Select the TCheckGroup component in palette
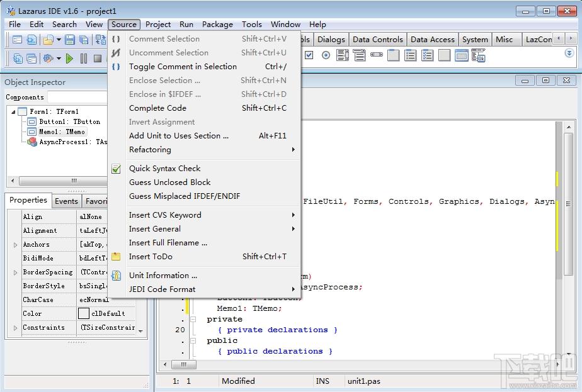The image size is (582, 392). pos(427,55)
